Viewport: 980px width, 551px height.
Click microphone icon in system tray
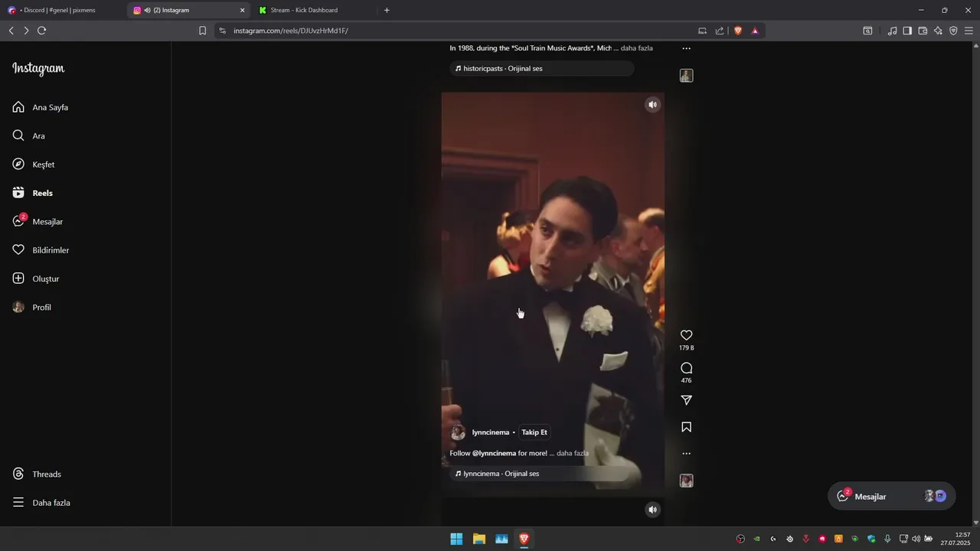click(x=887, y=539)
